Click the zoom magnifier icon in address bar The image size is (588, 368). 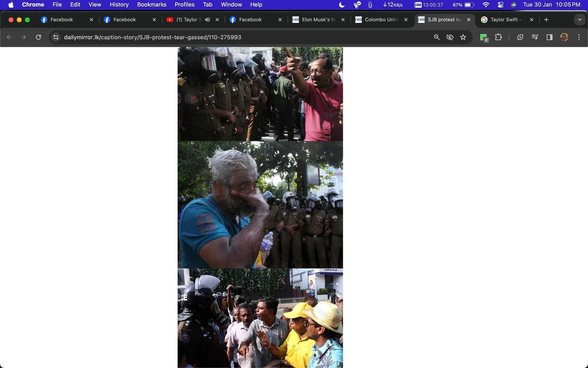coord(436,37)
